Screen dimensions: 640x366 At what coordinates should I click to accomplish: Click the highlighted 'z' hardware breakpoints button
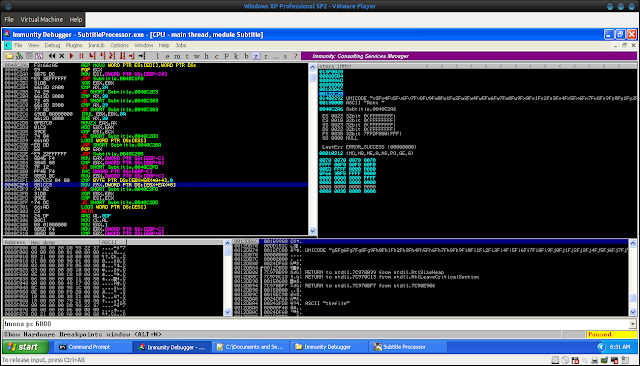pyautogui.click(x=256, y=56)
